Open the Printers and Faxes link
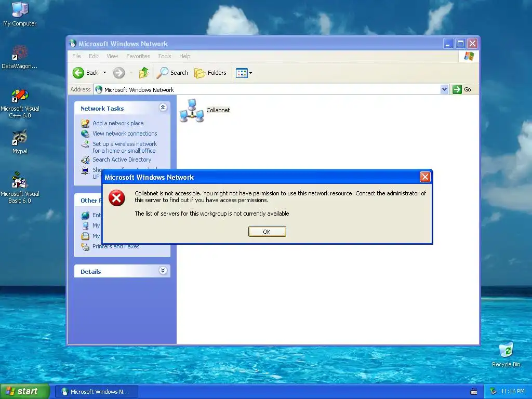The image size is (532, 399). 116,246
